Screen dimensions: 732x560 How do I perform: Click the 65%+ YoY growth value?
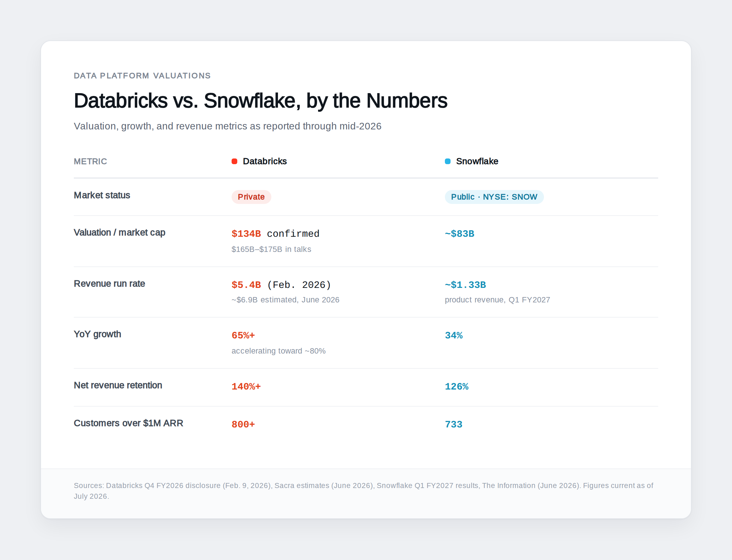pos(243,335)
